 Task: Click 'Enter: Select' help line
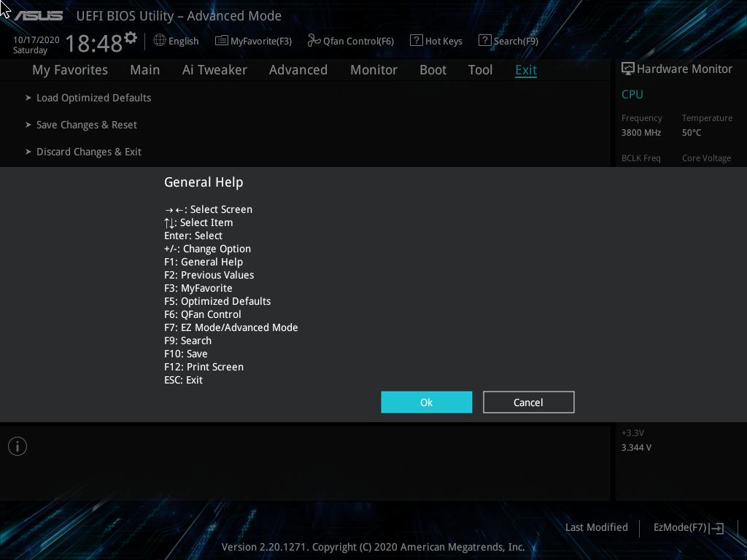[x=193, y=236]
